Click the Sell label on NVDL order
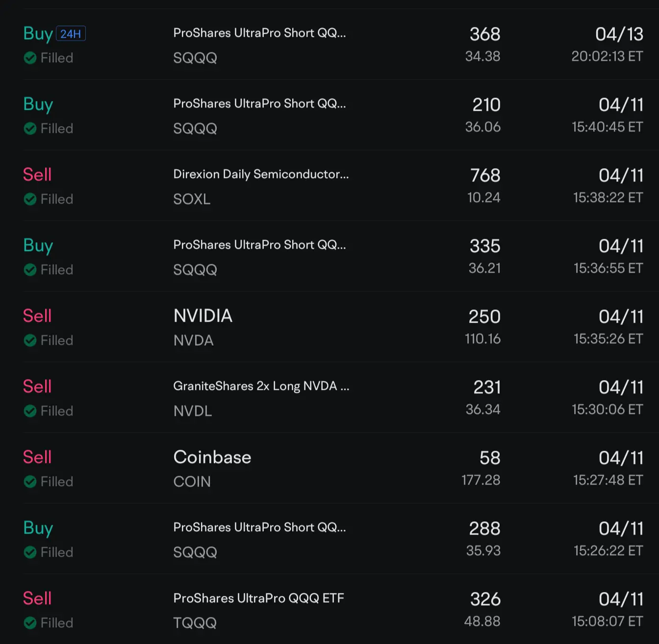 pyautogui.click(x=37, y=386)
